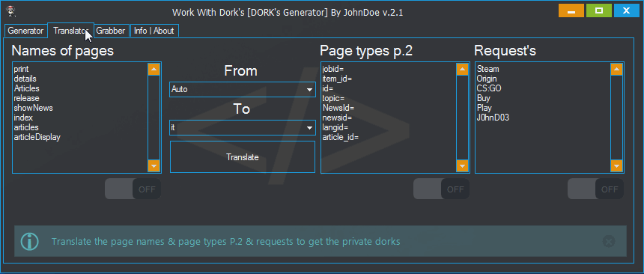Image resolution: width=644 pixels, height=274 pixels.
Task: Select CS:GO in the Request's list
Action: (489, 88)
